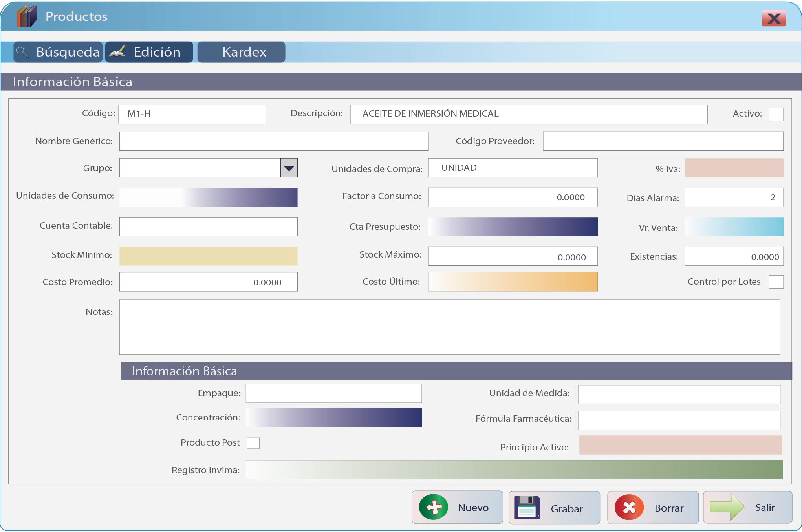Open the Kardex tab
The height and width of the screenshot is (532, 802).
(x=241, y=52)
